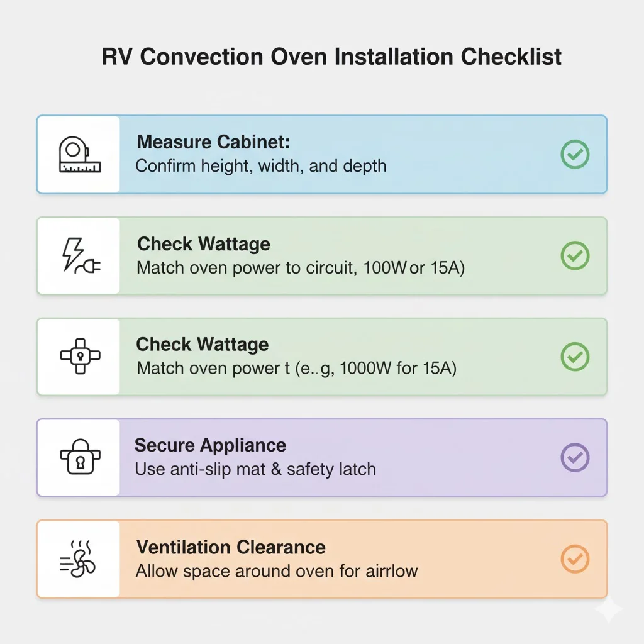Select the 'Measure Cabinet:' item title
This screenshot has width=644, height=644.
pos(213,142)
